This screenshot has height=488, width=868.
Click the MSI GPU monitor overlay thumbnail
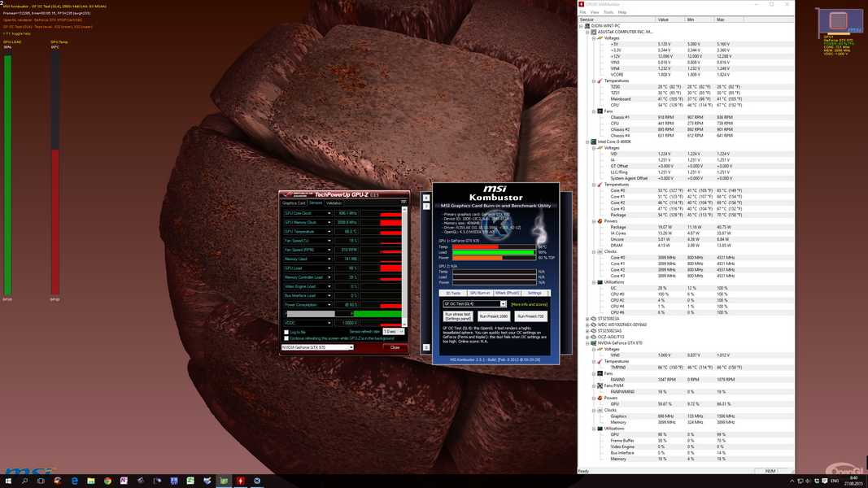coord(840,22)
